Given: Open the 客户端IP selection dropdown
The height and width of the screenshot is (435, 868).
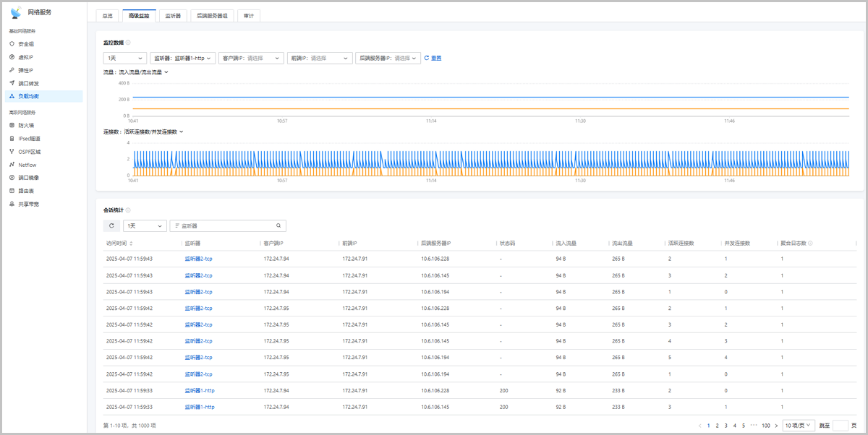Looking at the screenshot, I should (x=251, y=58).
